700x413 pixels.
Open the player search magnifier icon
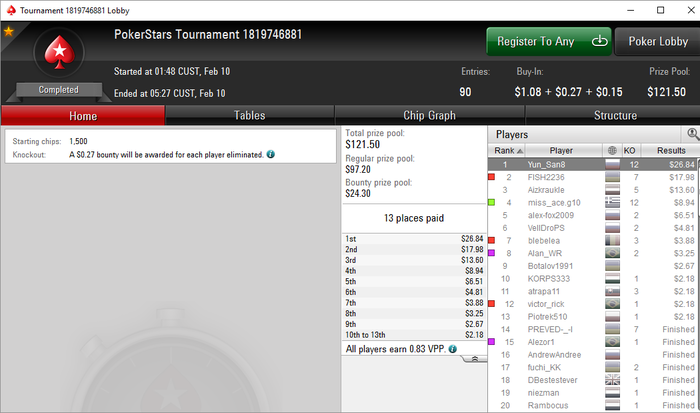692,134
